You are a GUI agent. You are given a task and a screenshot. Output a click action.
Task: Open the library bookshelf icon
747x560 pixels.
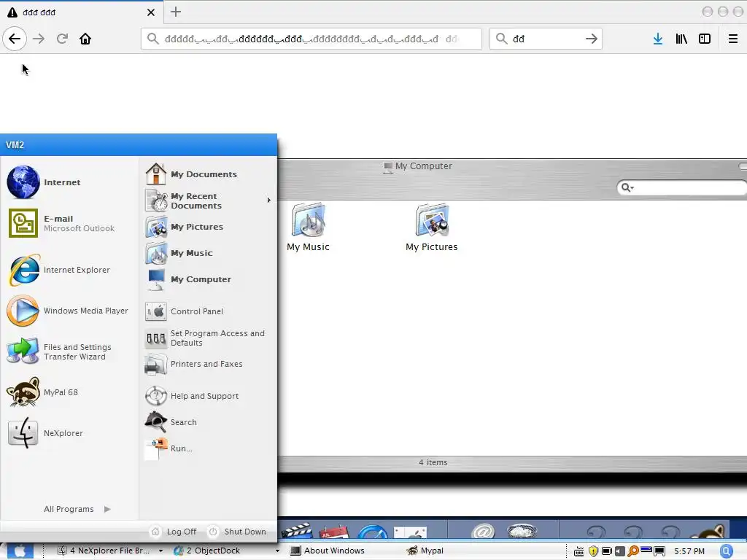pyautogui.click(x=681, y=39)
